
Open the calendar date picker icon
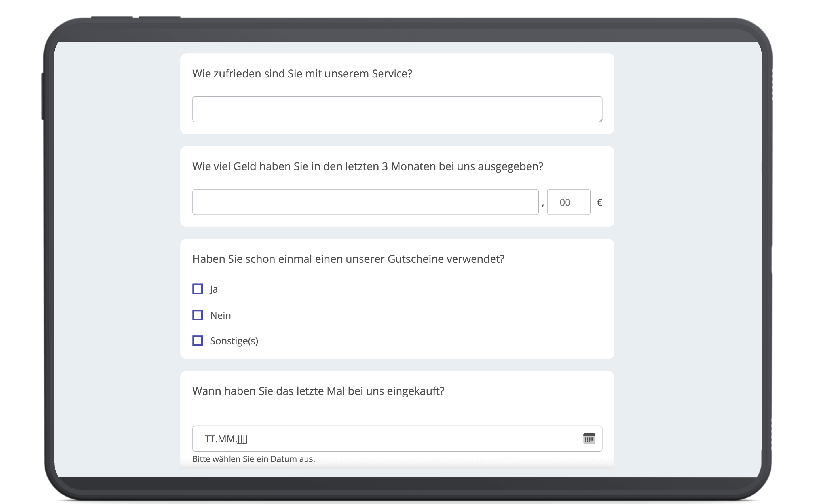coord(589,439)
